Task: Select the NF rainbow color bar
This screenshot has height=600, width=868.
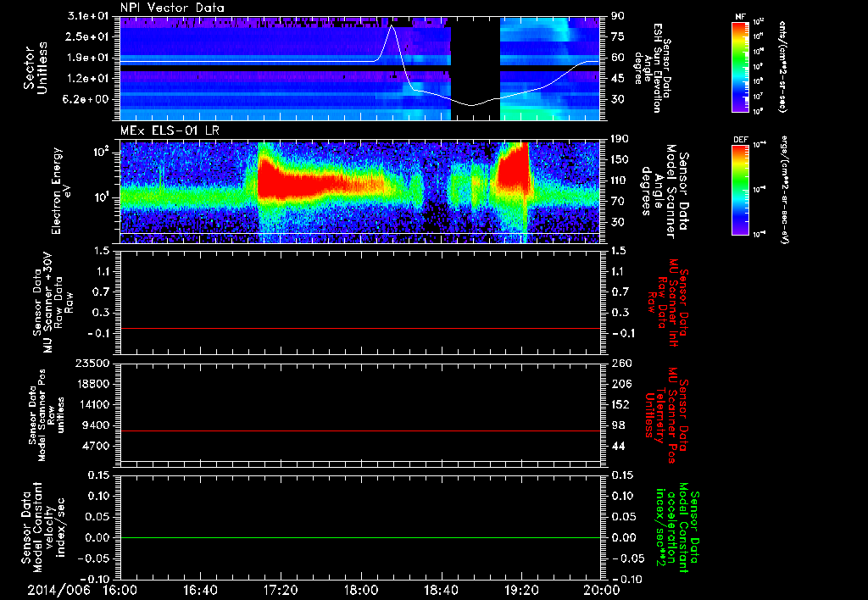Action: (x=741, y=67)
